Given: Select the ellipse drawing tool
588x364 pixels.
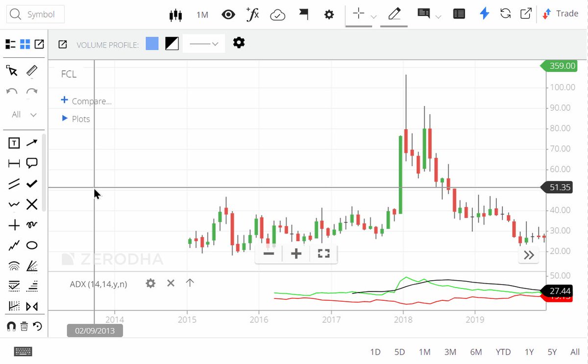Looking at the screenshot, I should point(32,245).
